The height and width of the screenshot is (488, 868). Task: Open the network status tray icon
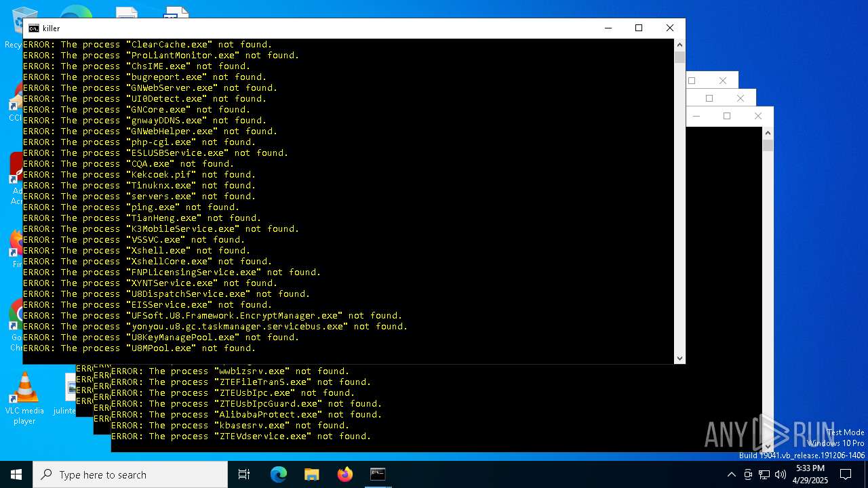tap(764, 474)
